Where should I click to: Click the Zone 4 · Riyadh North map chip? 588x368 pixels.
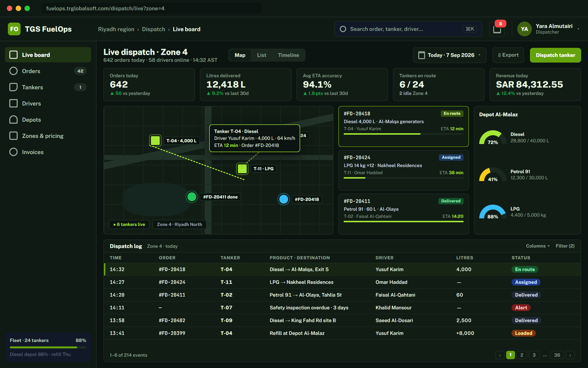point(179,224)
